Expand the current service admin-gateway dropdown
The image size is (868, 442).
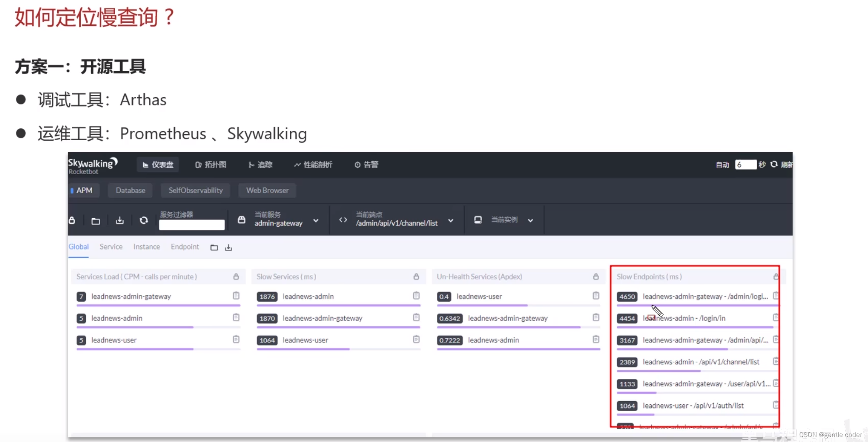316,221
